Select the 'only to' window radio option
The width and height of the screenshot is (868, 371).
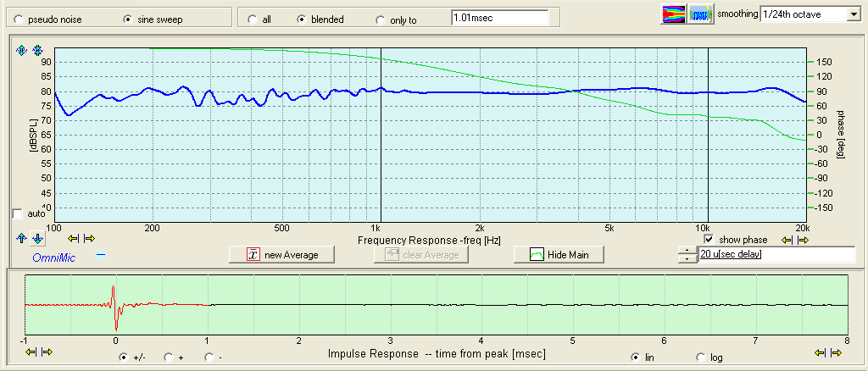[x=380, y=19]
